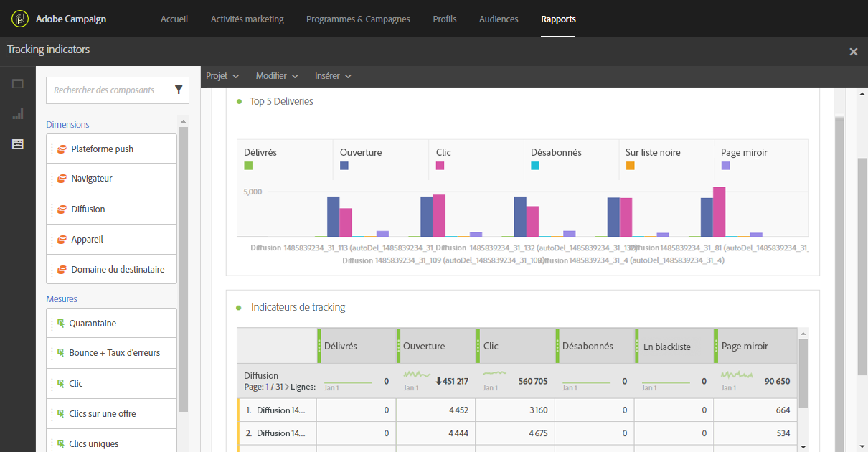Select row 1 Diffusion14... cell
Image resolution: width=868 pixels, height=452 pixels.
[x=277, y=410]
